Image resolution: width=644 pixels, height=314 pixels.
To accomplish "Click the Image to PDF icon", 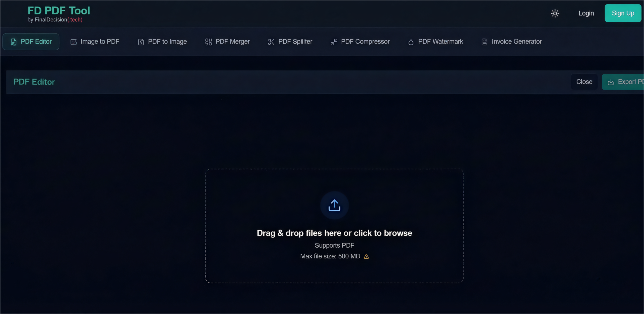I will 73,42.
